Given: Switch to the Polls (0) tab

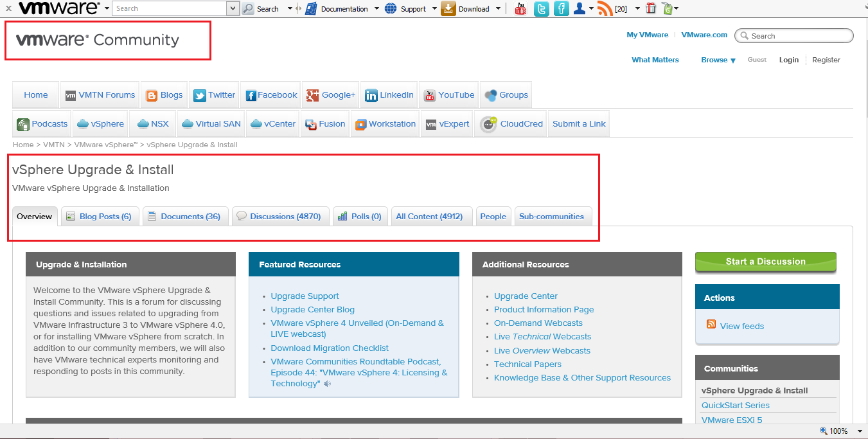Looking at the screenshot, I should click(360, 217).
